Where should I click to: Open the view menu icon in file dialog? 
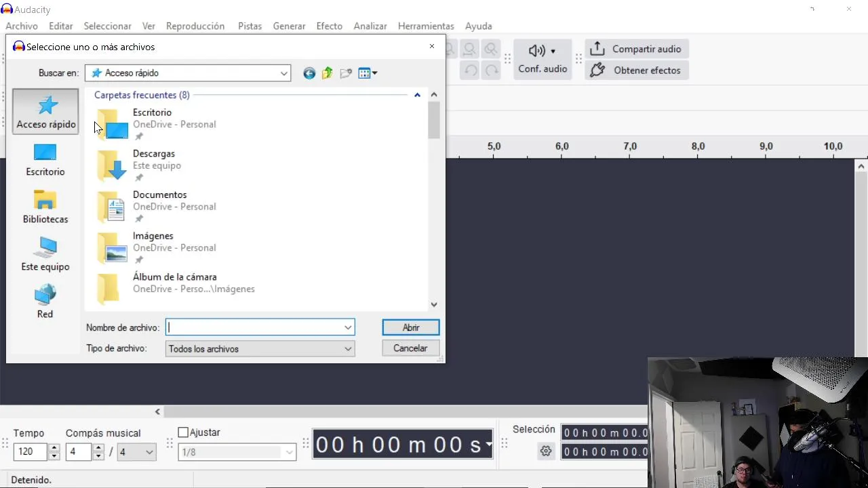[367, 73]
